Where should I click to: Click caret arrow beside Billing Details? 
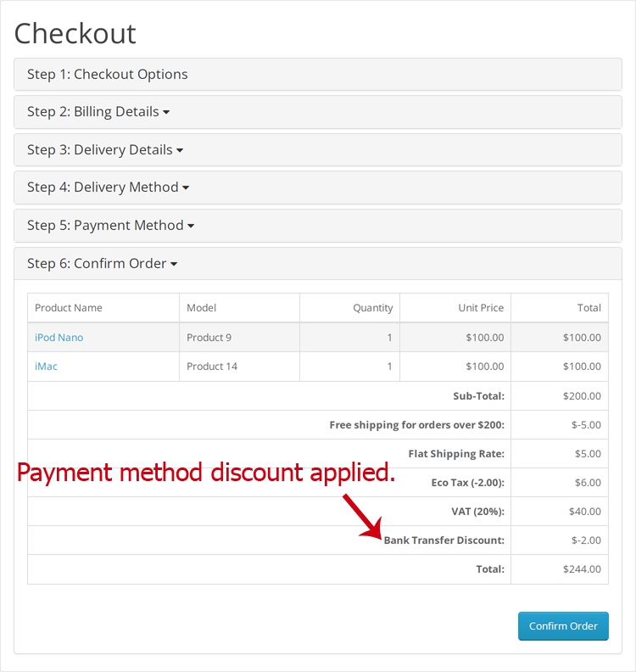point(166,113)
